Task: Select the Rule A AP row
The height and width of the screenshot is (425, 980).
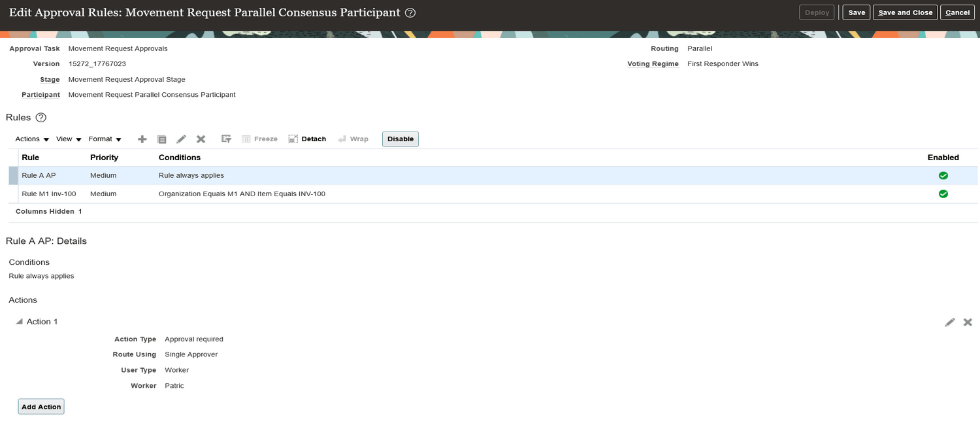Action: point(493,176)
